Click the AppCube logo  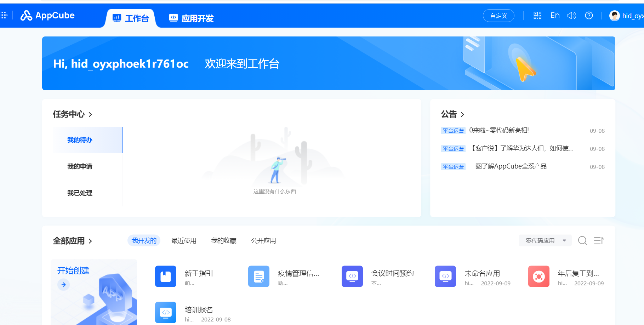[x=47, y=15]
